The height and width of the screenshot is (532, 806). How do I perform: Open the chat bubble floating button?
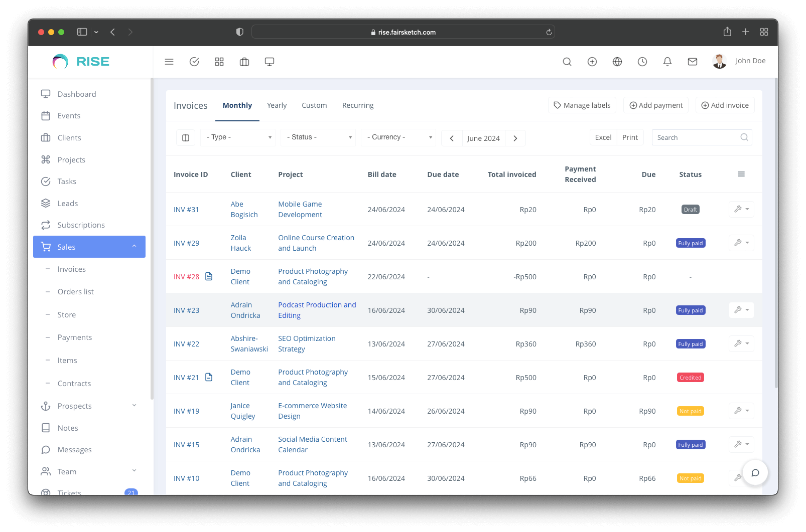(755, 473)
